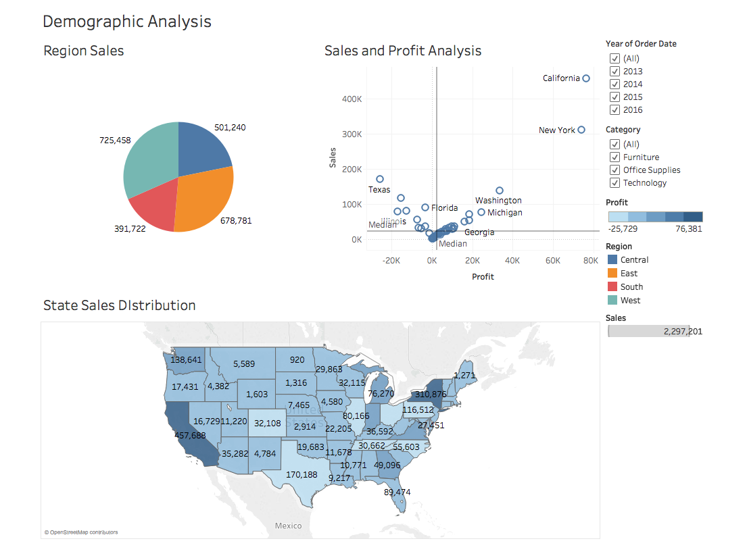The width and height of the screenshot is (747, 560).
Task: Click the Central region legend swatch
Action: click(612, 259)
